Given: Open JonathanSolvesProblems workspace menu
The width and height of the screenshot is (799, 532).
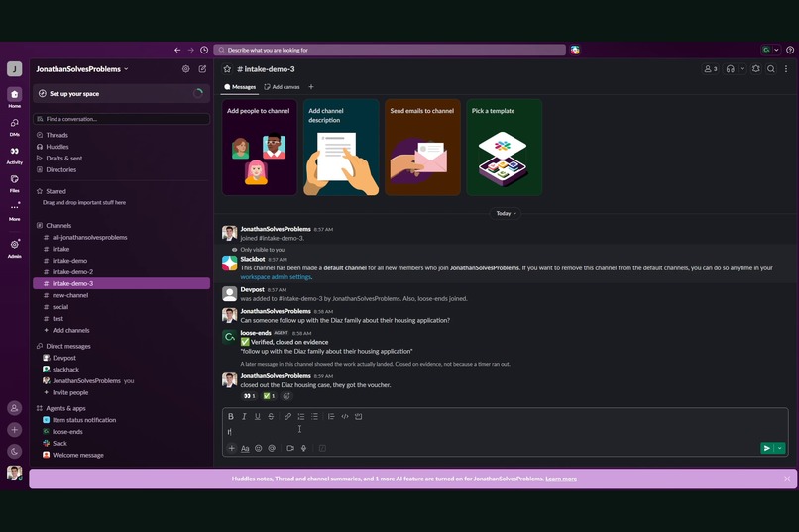Looking at the screenshot, I should [82, 69].
